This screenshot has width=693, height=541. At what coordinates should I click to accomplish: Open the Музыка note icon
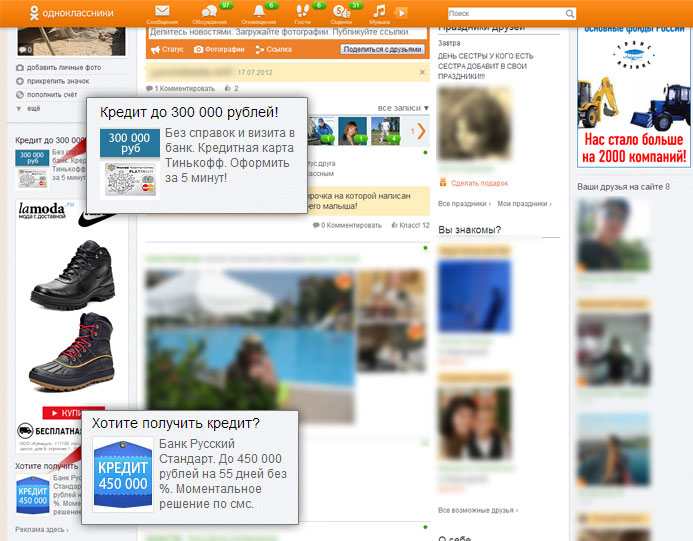click(379, 11)
